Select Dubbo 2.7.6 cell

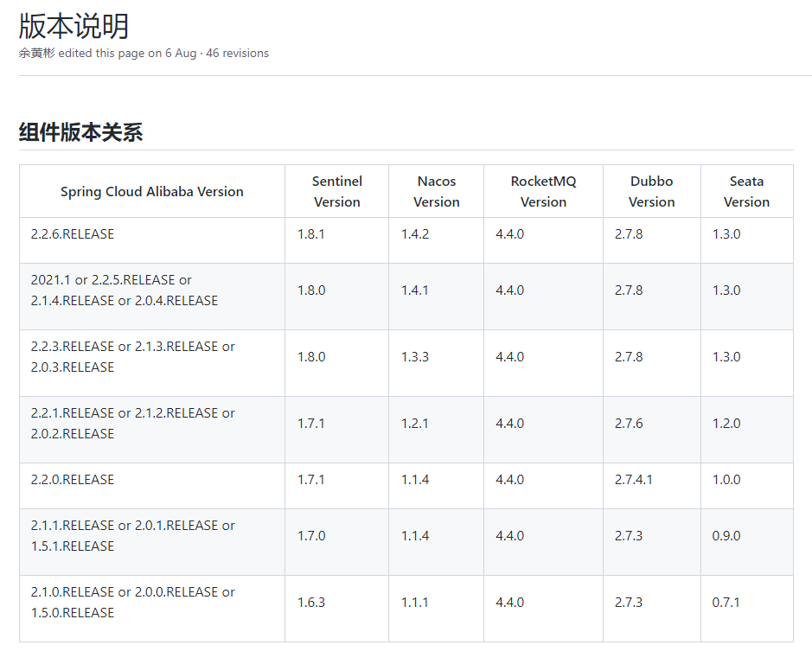pos(651,430)
